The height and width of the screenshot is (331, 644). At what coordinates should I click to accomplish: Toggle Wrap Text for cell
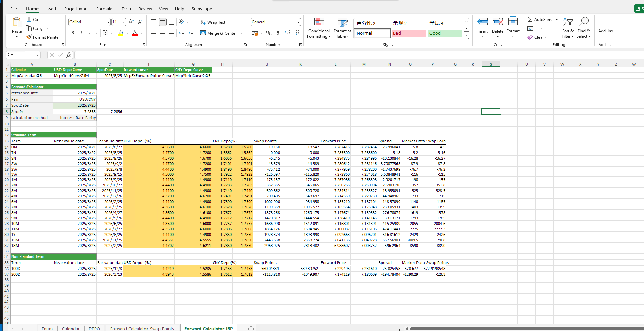[213, 22]
